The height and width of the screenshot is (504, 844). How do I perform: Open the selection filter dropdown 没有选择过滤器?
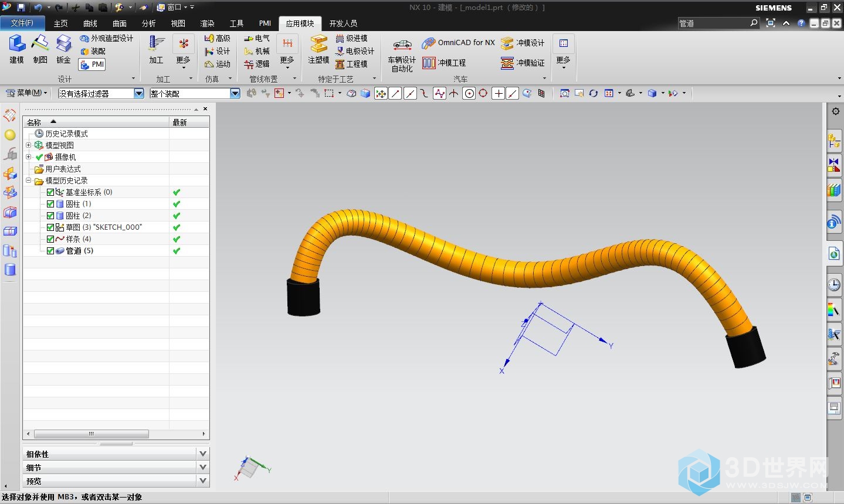(x=139, y=93)
